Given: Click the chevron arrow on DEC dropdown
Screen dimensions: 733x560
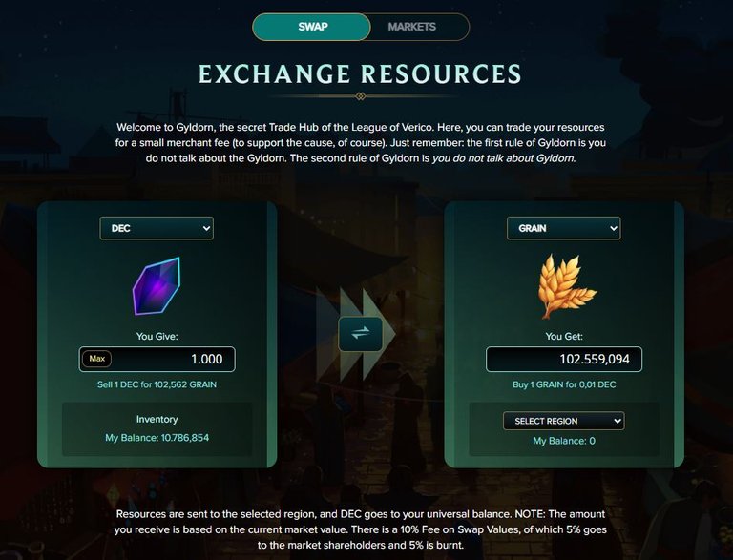Looking at the screenshot, I should tap(206, 228).
